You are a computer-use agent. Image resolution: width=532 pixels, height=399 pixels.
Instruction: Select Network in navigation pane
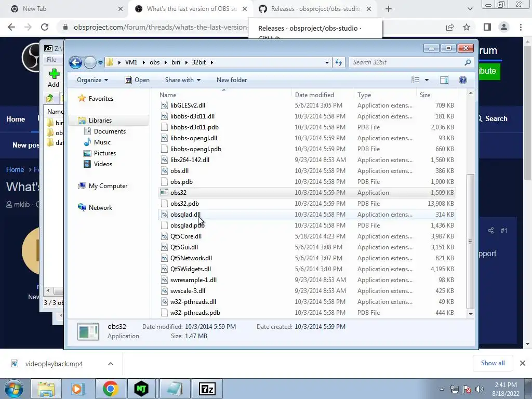click(x=100, y=208)
